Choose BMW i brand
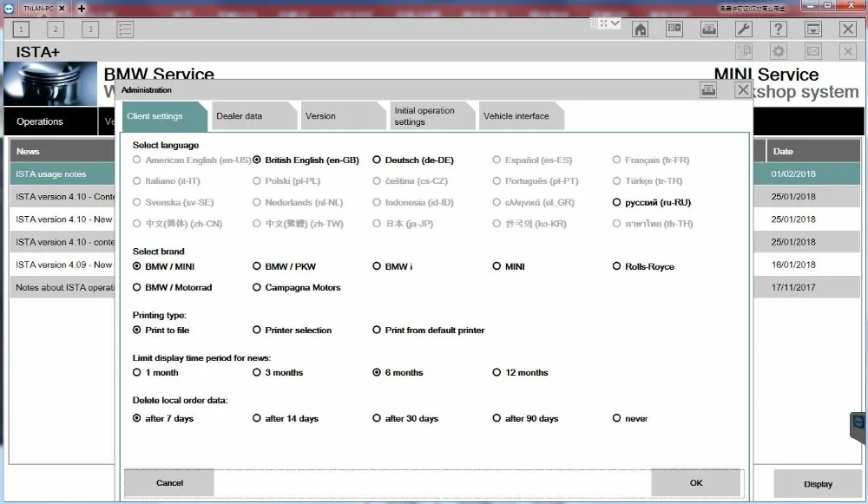This screenshot has width=868, height=504. [392, 266]
